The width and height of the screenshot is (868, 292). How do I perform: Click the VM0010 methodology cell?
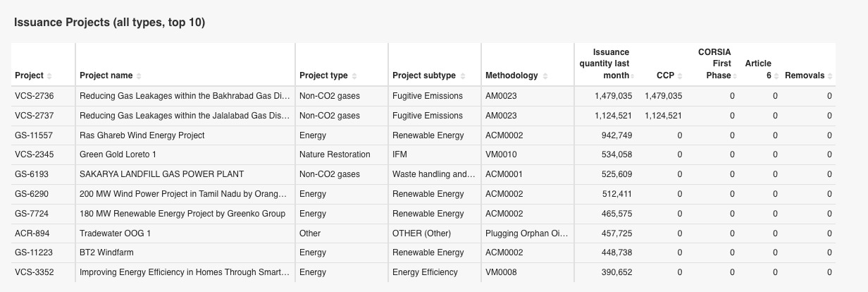[x=501, y=154]
